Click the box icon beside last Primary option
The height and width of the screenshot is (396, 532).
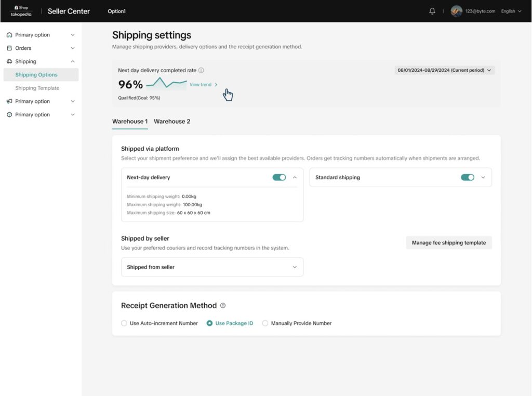point(9,115)
